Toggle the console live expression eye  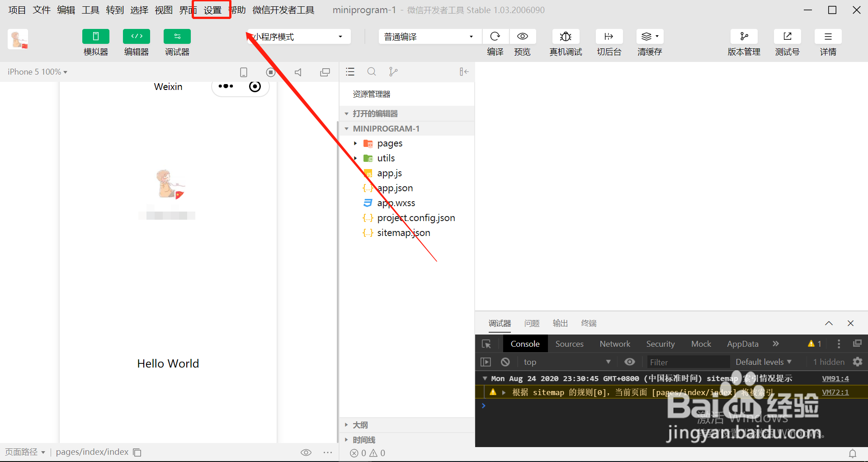[630, 362]
